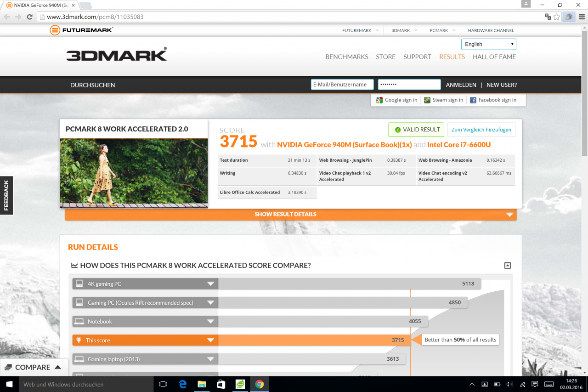Sign in with Facebook

(493, 100)
